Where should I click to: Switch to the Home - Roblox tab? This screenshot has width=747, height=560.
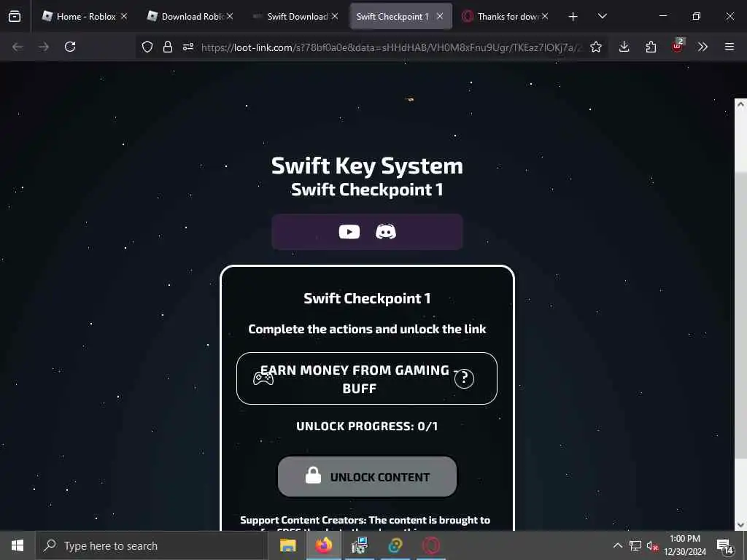(x=85, y=16)
